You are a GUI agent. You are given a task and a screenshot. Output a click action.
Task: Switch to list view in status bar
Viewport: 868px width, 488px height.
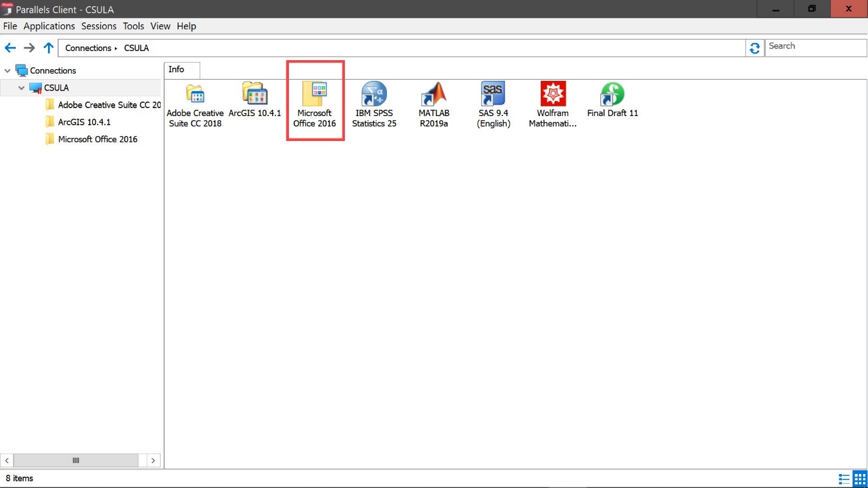[x=844, y=478]
